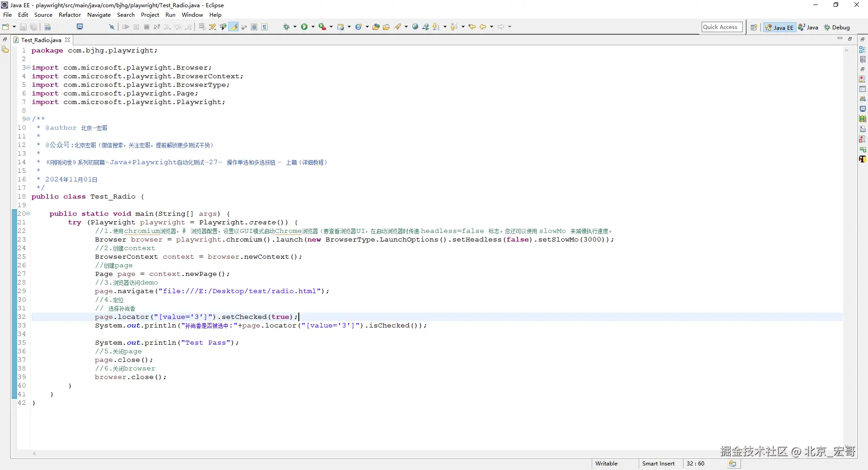The height and width of the screenshot is (470, 868).
Task: Click the New file wizard icon
Action: pos(6,27)
